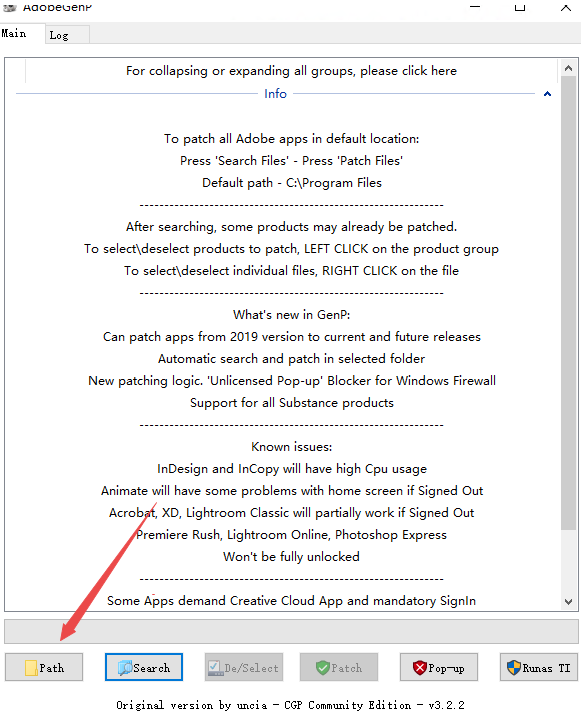The width and height of the screenshot is (581, 726).
Task: Click the Patch shield button
Action: [339, 667]
